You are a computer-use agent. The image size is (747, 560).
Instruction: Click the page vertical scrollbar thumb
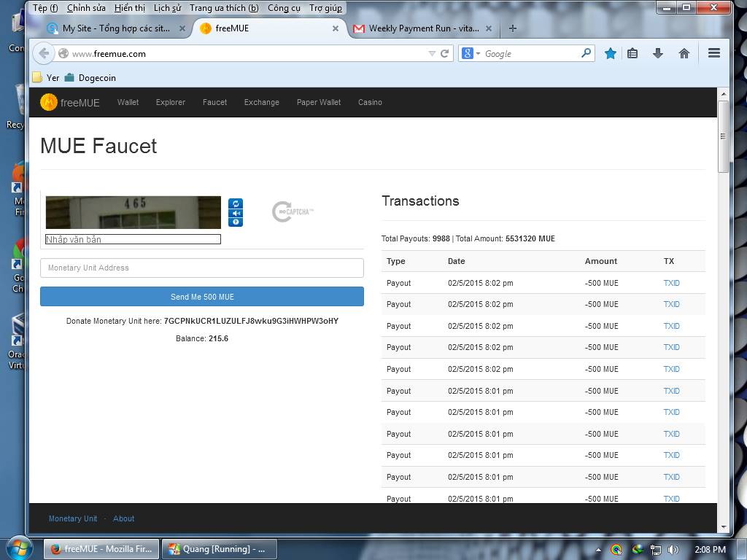(x=723, y=136)
